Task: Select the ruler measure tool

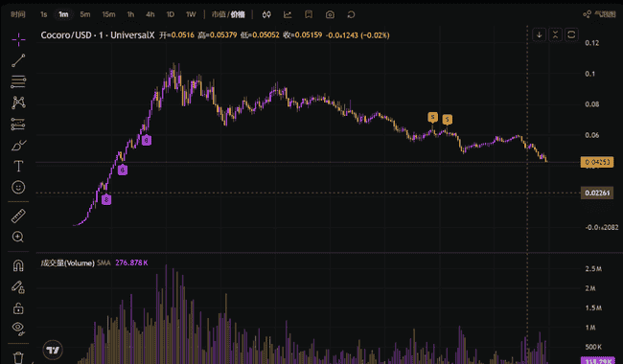Action: pyautogui.click(x=18, y=216)
